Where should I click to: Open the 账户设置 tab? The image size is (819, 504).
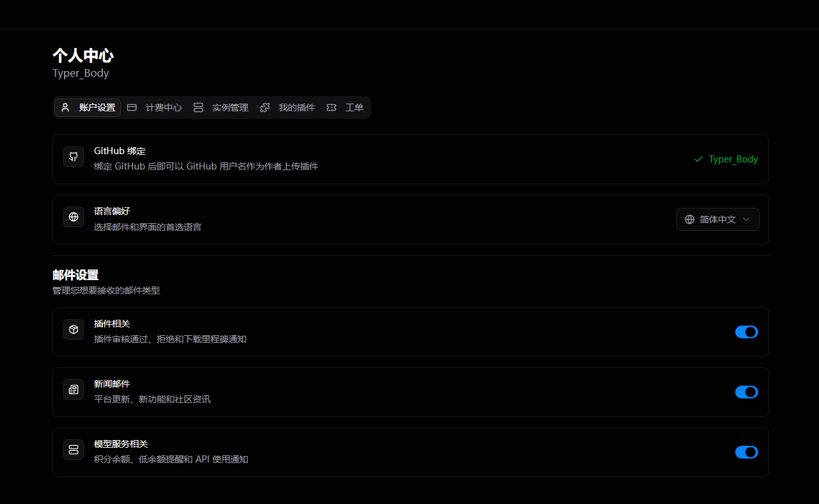tap(88, 107)
